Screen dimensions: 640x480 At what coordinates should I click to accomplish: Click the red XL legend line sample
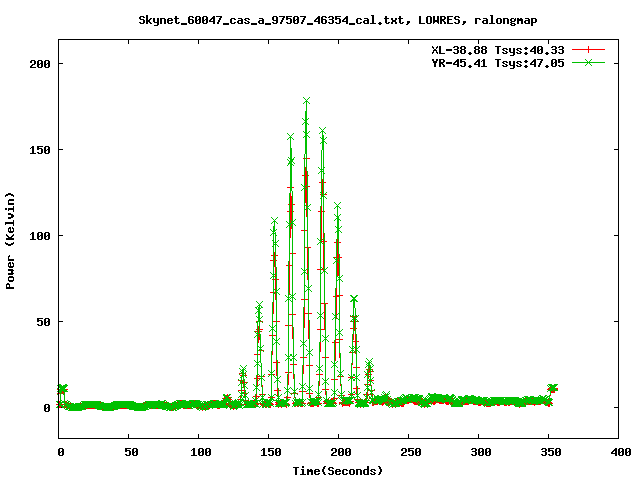pyautogui.click(x=588, y=50)
